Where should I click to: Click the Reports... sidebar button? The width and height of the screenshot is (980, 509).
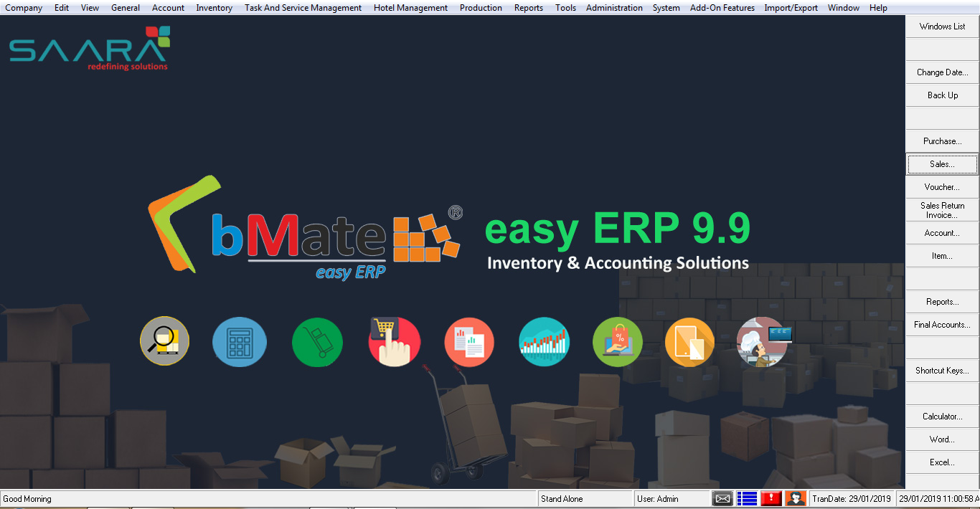(942, 302)
